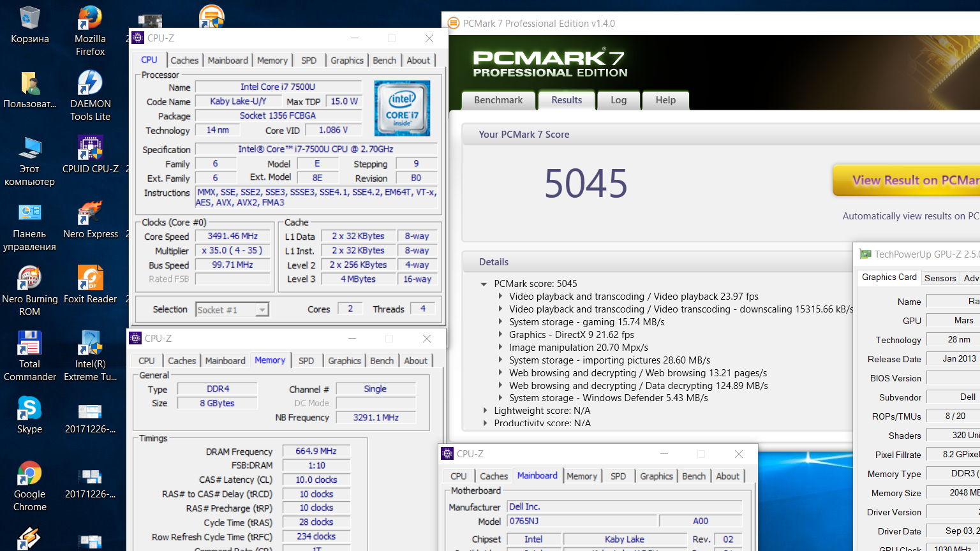Click the PCMark 7 title bar icon
Image resolution: width=980 pixels, height=551 pixels.
[x=454, y=24]
